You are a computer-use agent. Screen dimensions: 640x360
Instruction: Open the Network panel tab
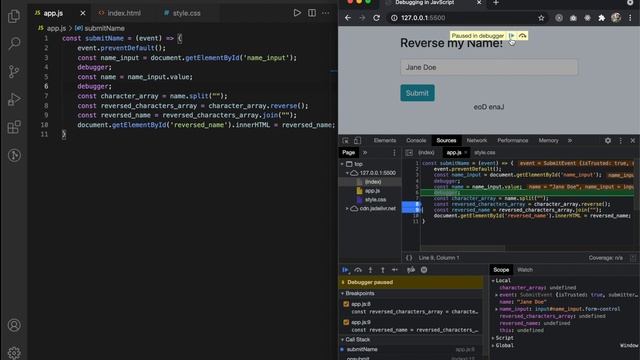pos(476,140)
